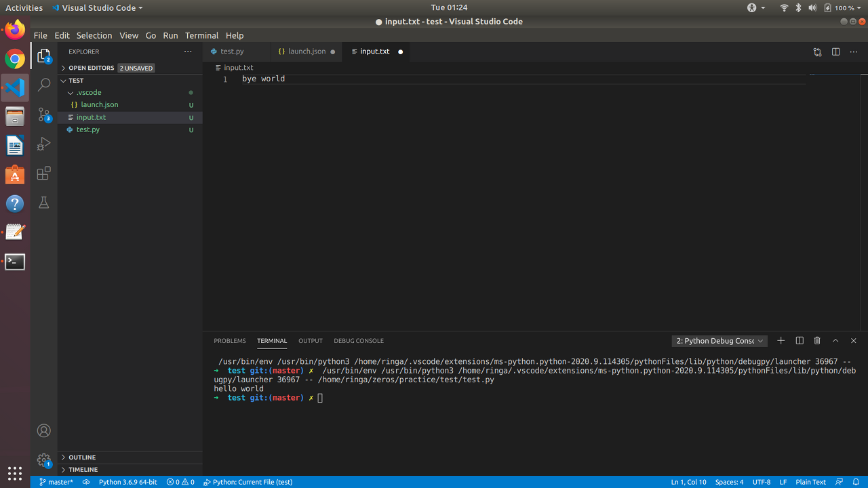The width and height of the screenshot is (868, 488).
Task: Open the File menu
Action: click(41, 35)
